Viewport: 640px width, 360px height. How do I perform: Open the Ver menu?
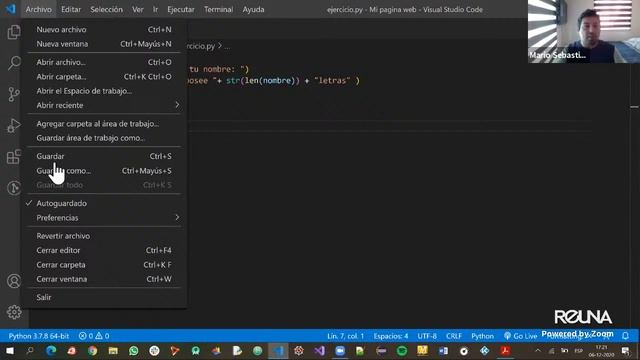click(138, 9)
